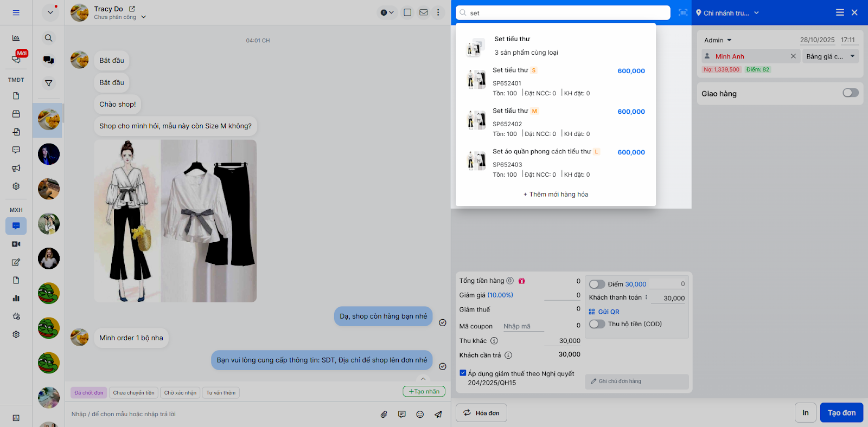Send the message with paper plane icon
This screenshot has height=427, width=868.
click(x=438, y=414)
